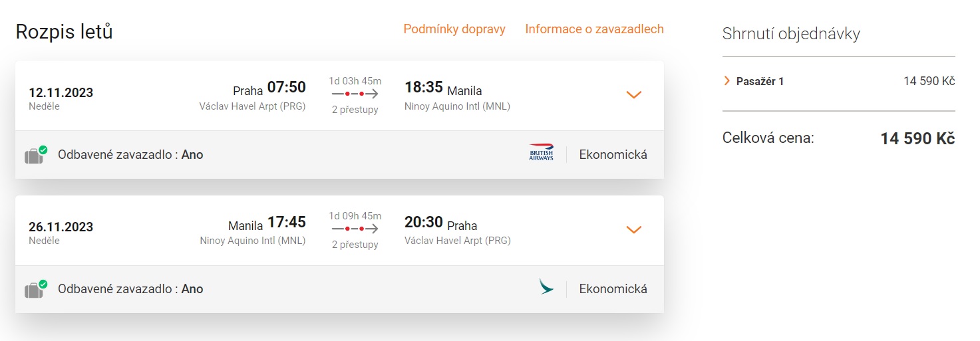Screen dimensions: 980x341
Task: Expand the 26.11.2023 flight details chevron
Action: (x=633, y=229)
